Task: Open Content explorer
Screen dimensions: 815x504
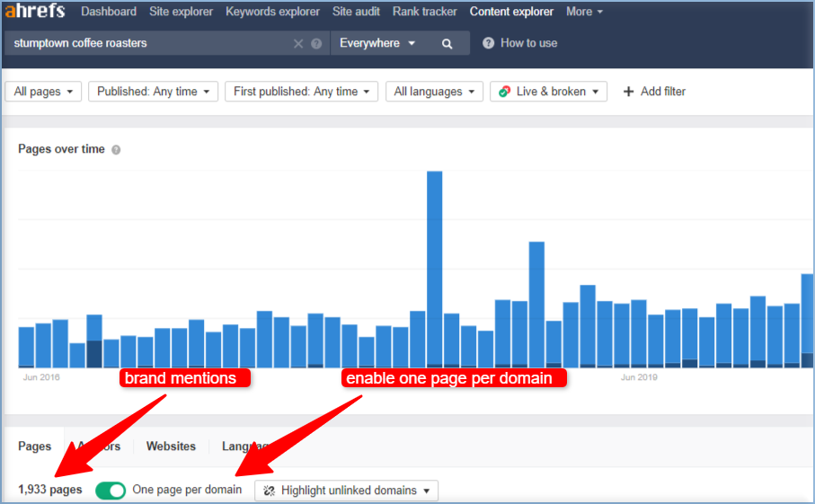Action: click(511, 12)
